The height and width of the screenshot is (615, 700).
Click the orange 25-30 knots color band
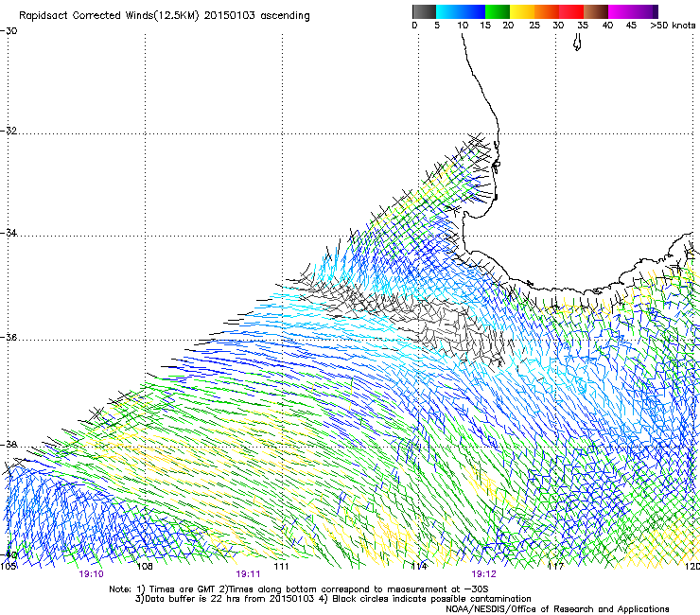pyautogui.click(x=547, y=11)
